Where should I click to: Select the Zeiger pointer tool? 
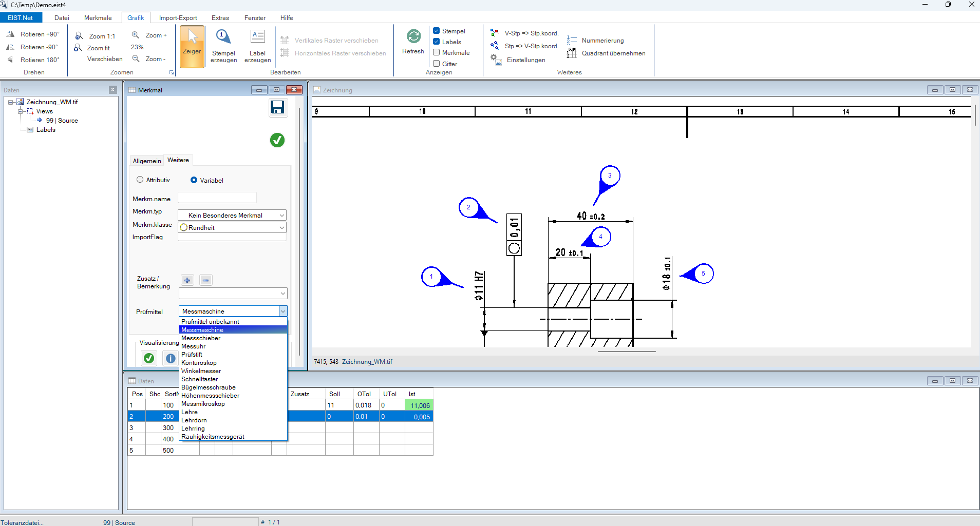click(192, 46)
